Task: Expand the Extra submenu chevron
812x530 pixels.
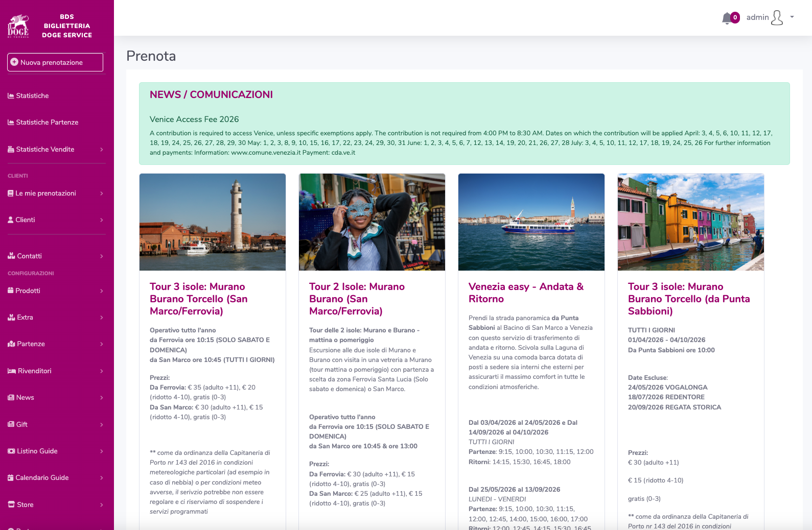Action: 102,318
